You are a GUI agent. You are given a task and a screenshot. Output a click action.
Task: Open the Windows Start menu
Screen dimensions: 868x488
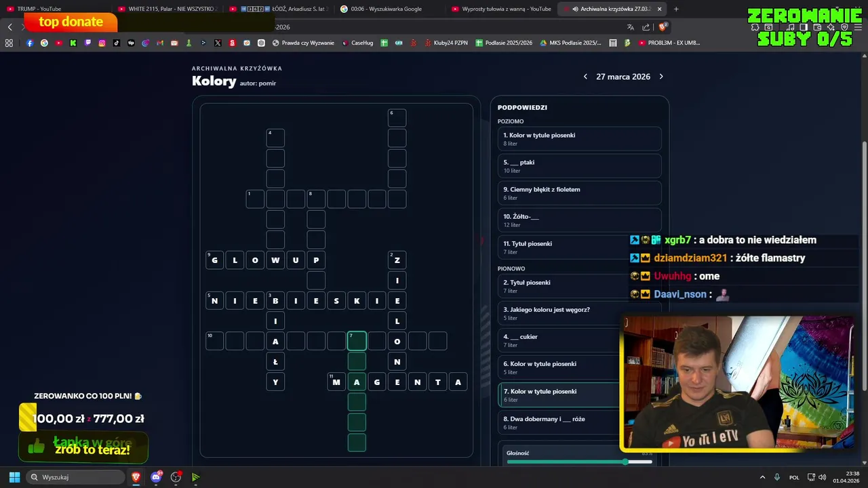14,477
